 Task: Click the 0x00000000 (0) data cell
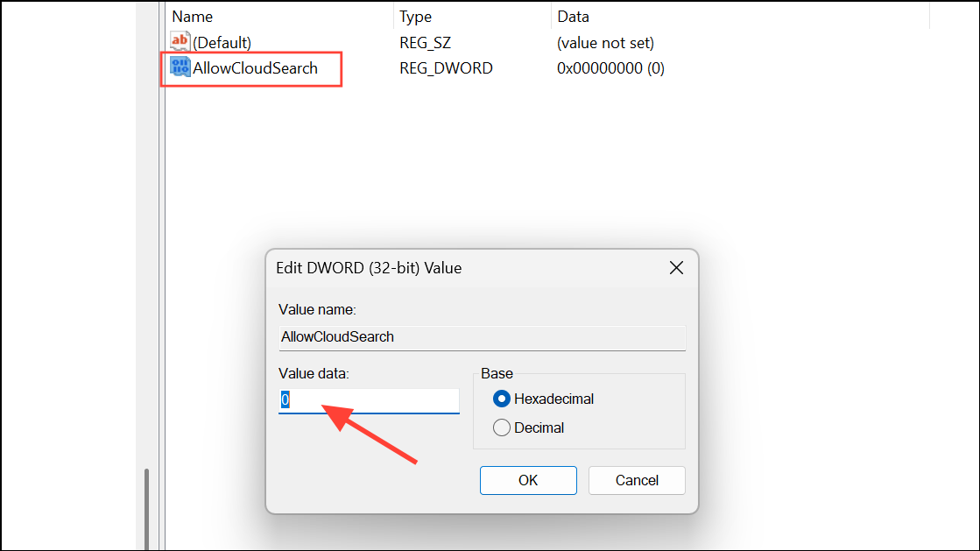click(610, 68)
